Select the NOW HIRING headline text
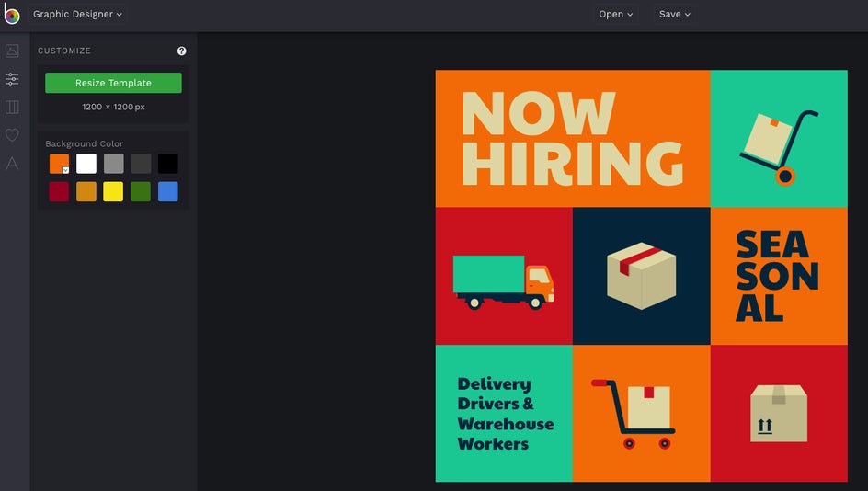Screen dimensions: 868x491 pos(572,139)
